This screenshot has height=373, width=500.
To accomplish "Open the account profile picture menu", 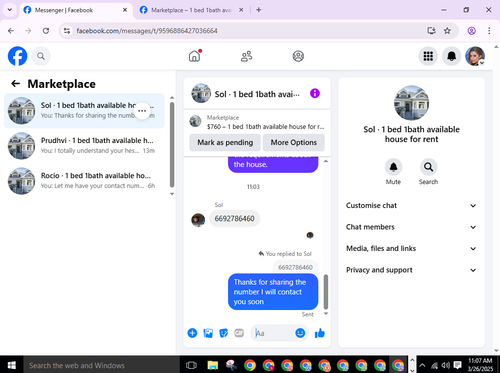I will pos(475,56).
